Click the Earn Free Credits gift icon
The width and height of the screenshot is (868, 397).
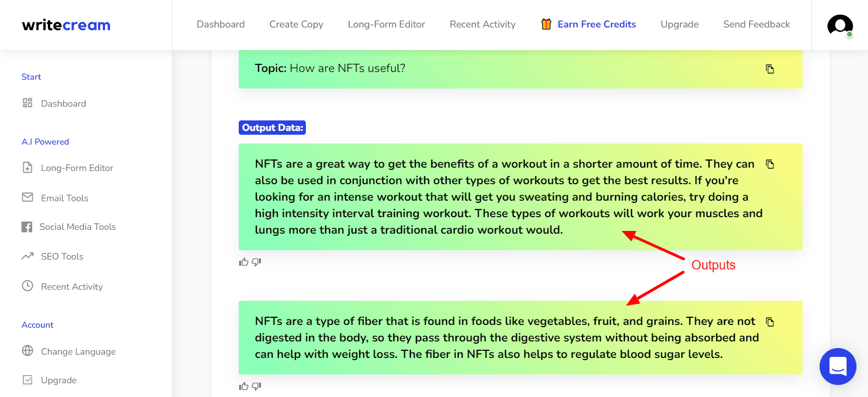pyautogui.click(x=546, y=24)
